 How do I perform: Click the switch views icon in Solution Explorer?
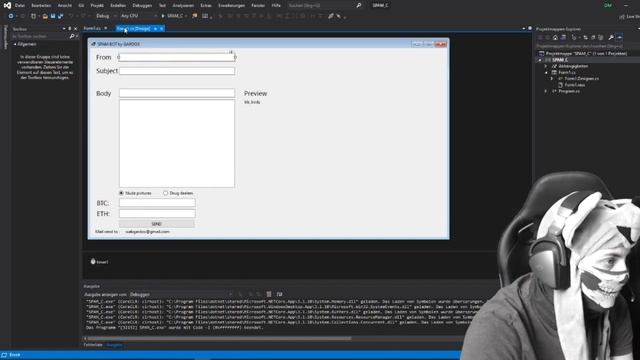(x=563, y=38)
